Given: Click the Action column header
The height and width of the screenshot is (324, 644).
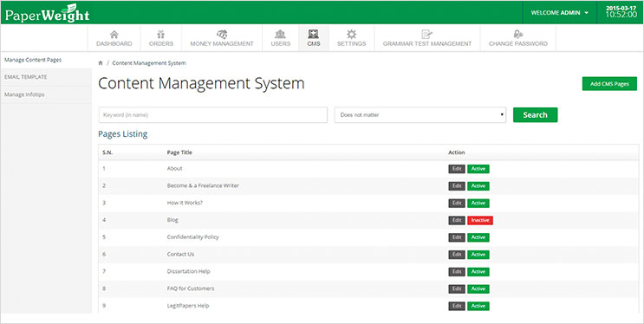Looking at the screenshot, I should coord(456,152).
